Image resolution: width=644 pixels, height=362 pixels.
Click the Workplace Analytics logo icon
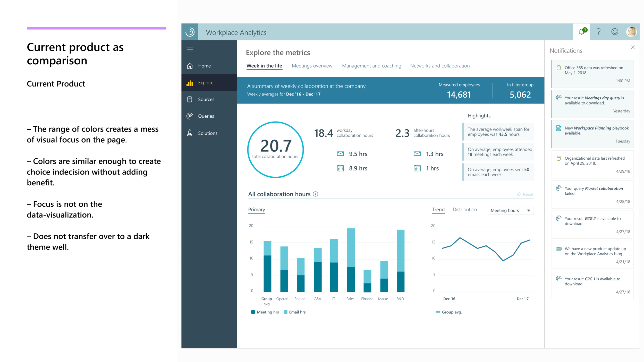[x=190, y=32]
